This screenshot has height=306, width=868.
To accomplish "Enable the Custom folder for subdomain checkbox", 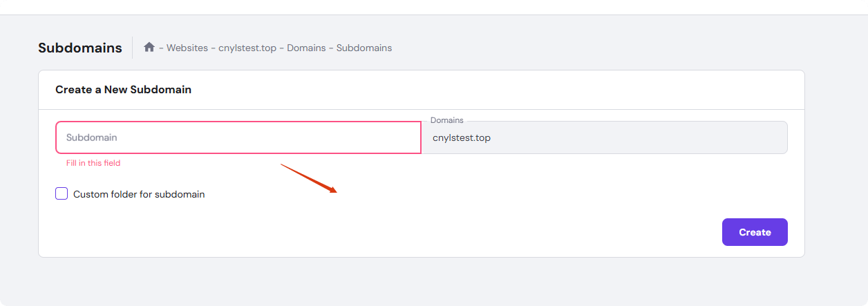I will point(62,193).
